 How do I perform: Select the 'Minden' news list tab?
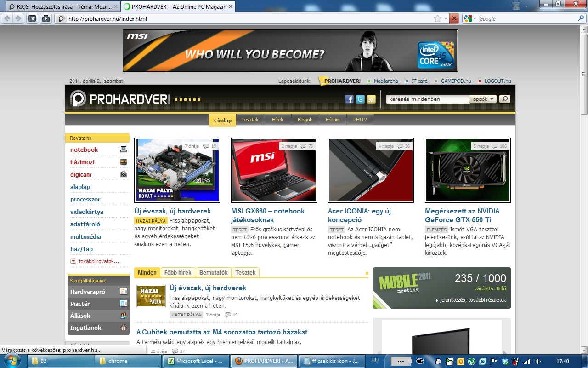click(x=147, y=272)
